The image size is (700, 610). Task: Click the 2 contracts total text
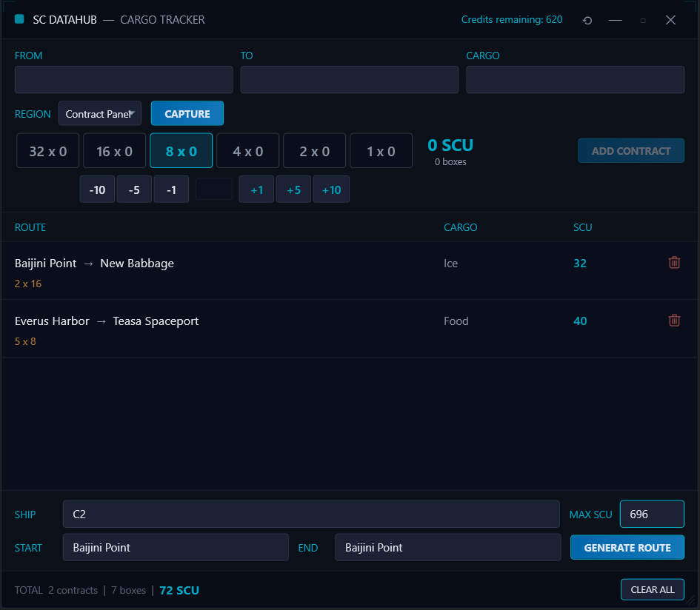[73, 590]
